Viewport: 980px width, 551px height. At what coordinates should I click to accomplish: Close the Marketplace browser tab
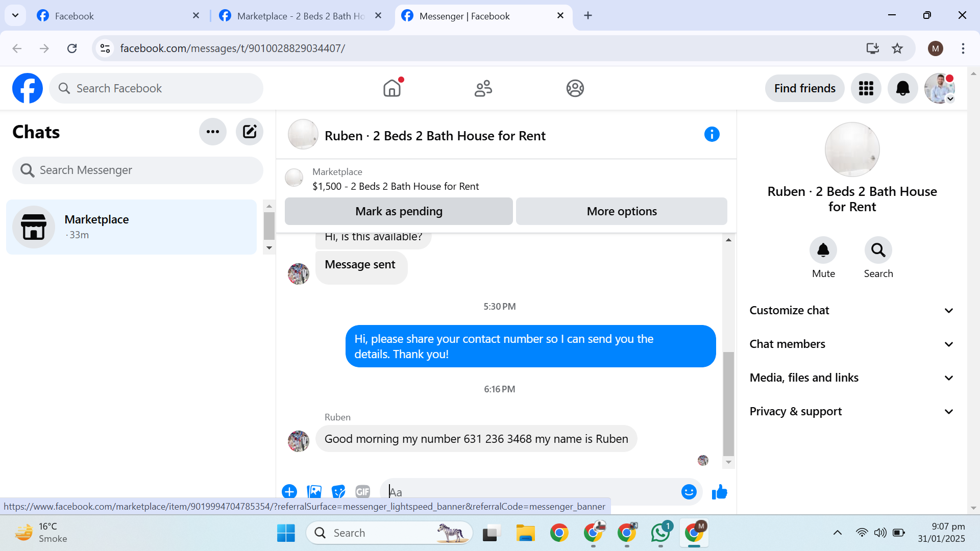click(378, 15)
